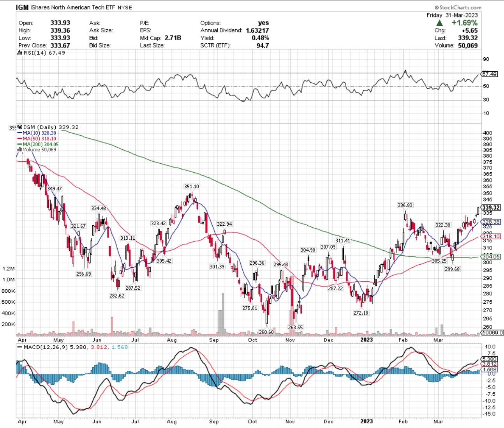
Task: Click the 311.41 December high label
Action: [x=343, y=241]
